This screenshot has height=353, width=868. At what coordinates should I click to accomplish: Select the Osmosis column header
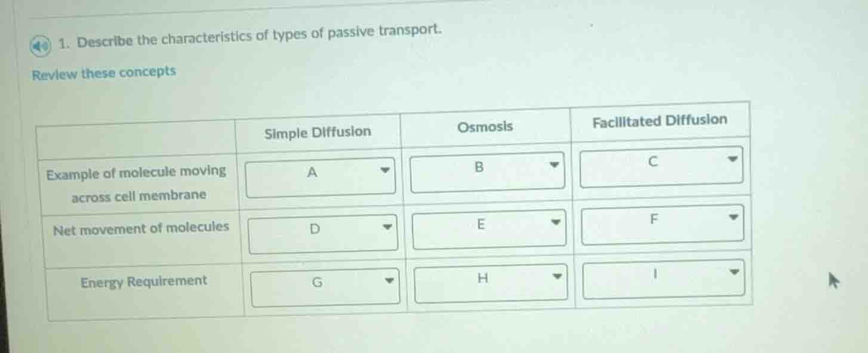click(x=485, y=126)
